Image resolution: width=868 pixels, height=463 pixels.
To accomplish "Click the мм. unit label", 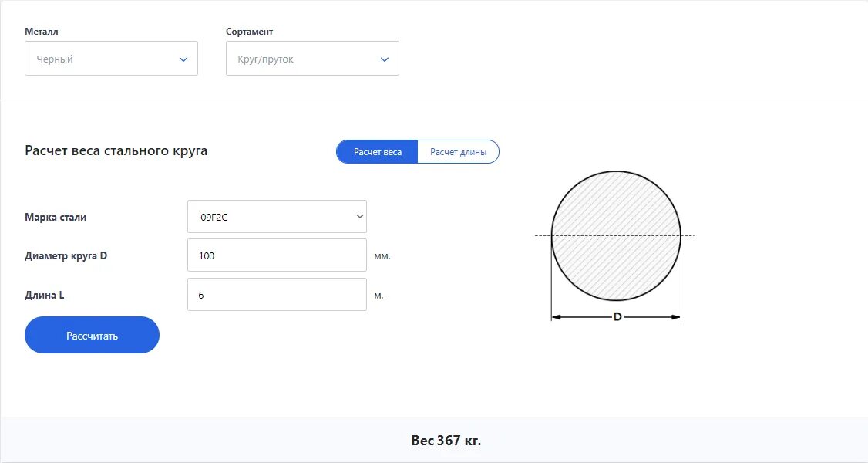I will 382,256.
